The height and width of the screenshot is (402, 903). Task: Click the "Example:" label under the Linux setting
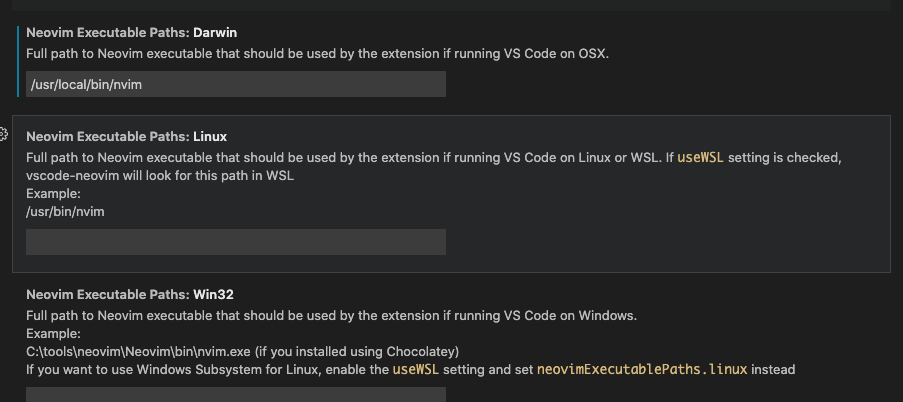54,194
